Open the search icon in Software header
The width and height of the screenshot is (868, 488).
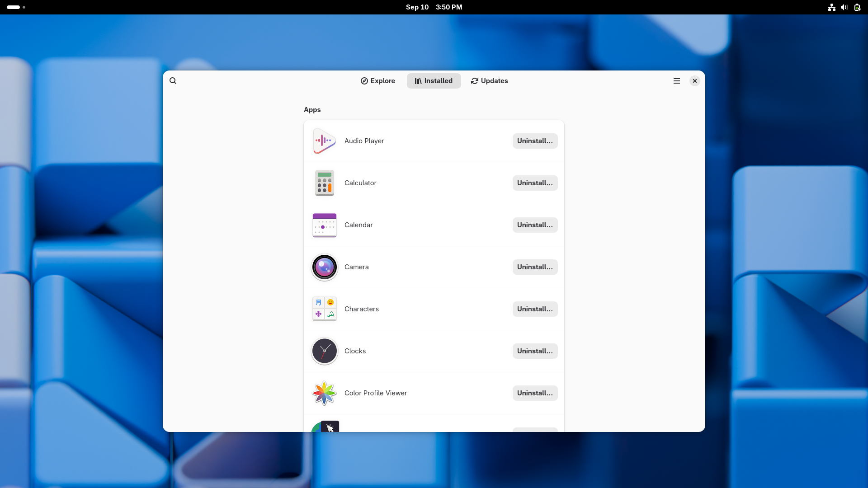pyautogui.click(x=173, y=81)
